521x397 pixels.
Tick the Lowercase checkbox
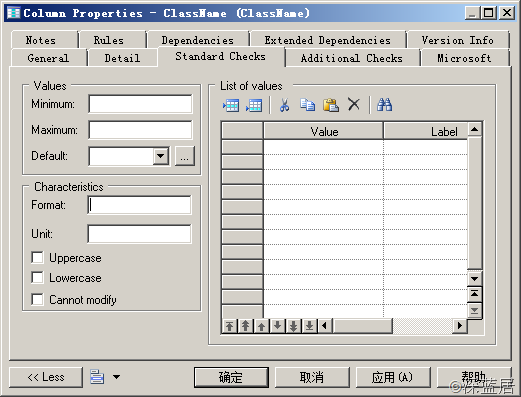[x=37, y=278]
